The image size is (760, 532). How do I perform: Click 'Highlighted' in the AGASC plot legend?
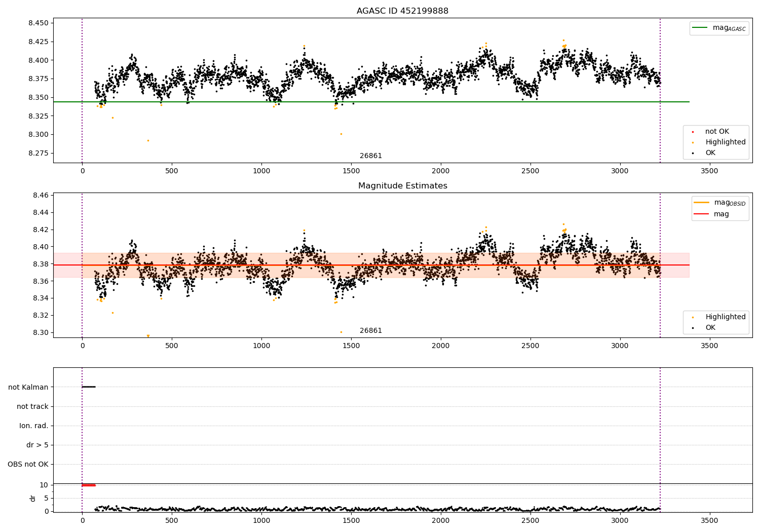point(719,142)
